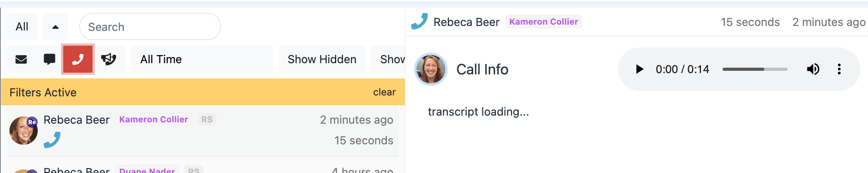The image size is (868, 173).
Task: Select the Rebeca Beer 2 minutes ago call
Action: (201, 131)
